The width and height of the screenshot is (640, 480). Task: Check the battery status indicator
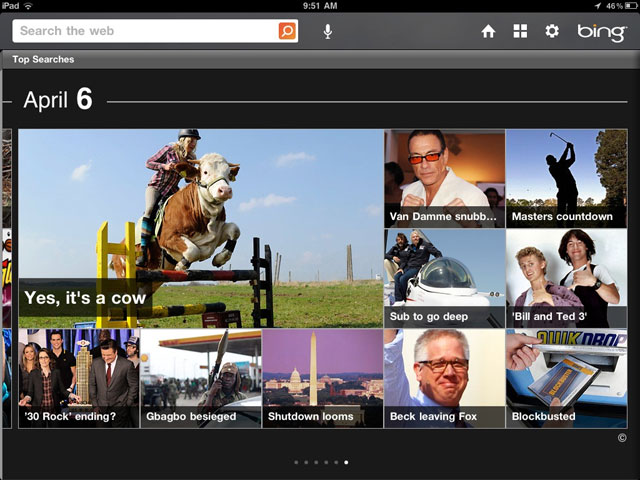(631, 6)
